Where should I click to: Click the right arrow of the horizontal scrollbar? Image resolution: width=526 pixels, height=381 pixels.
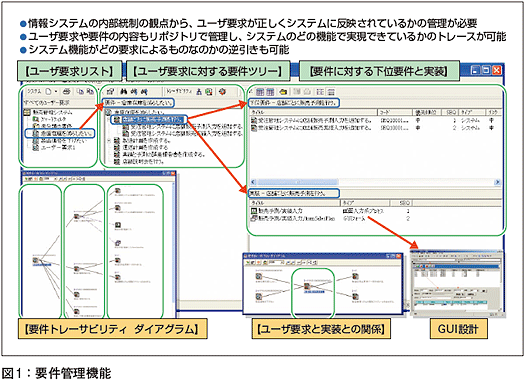click(497, 182)
